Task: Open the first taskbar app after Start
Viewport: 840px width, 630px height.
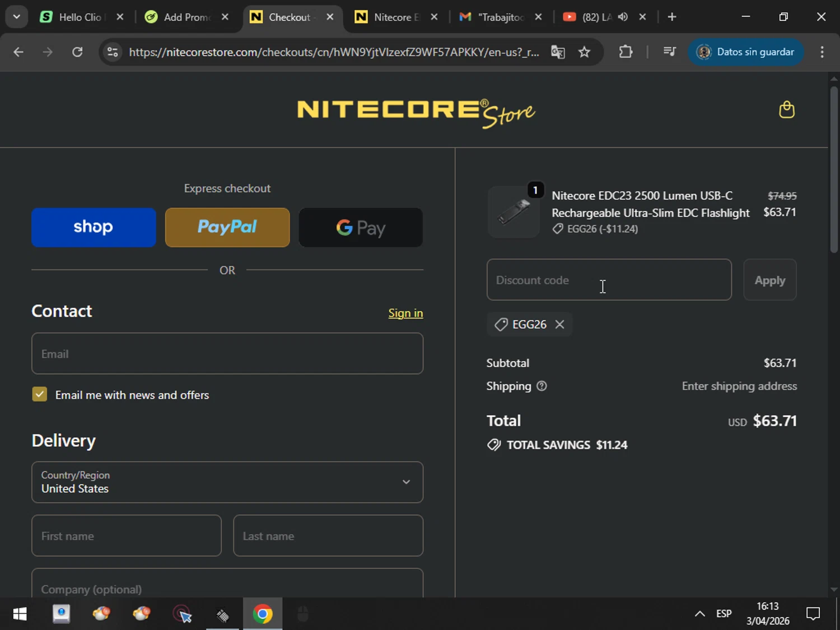Action: tap(61, 614)
